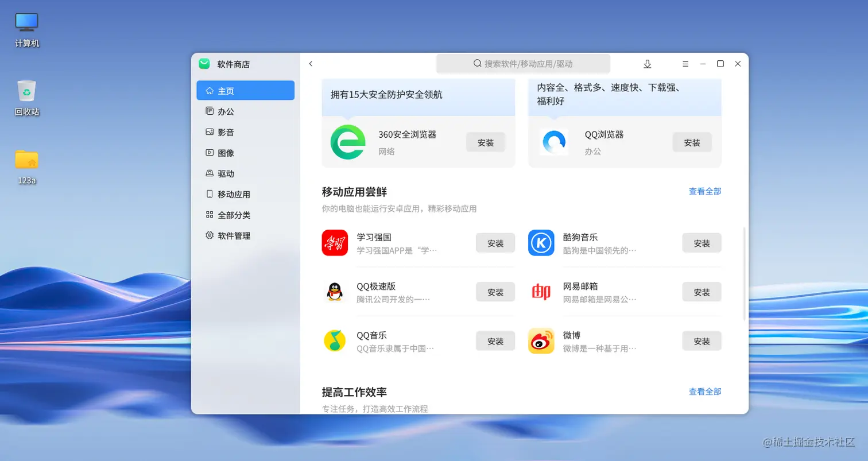View all in 提高工作效率 section
The width and height of the screenshot is (868, 461).
point(705,392)
